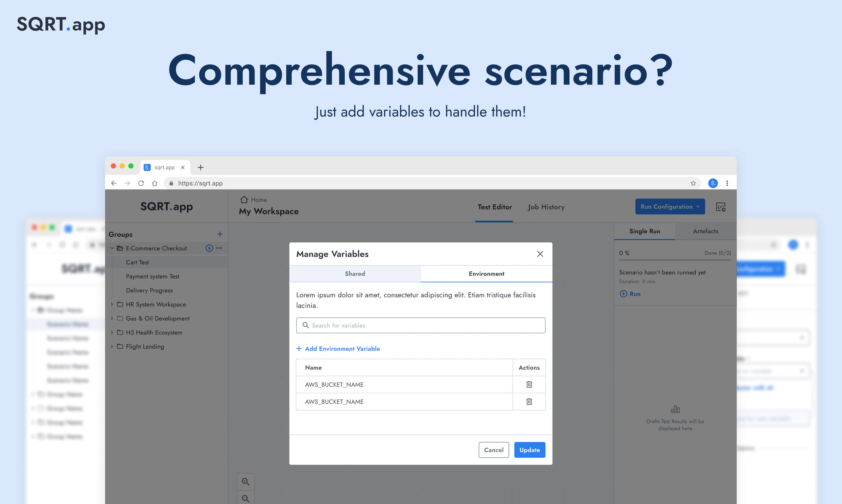
Task: Click the browser back arrow
Action: coord(114,183)
